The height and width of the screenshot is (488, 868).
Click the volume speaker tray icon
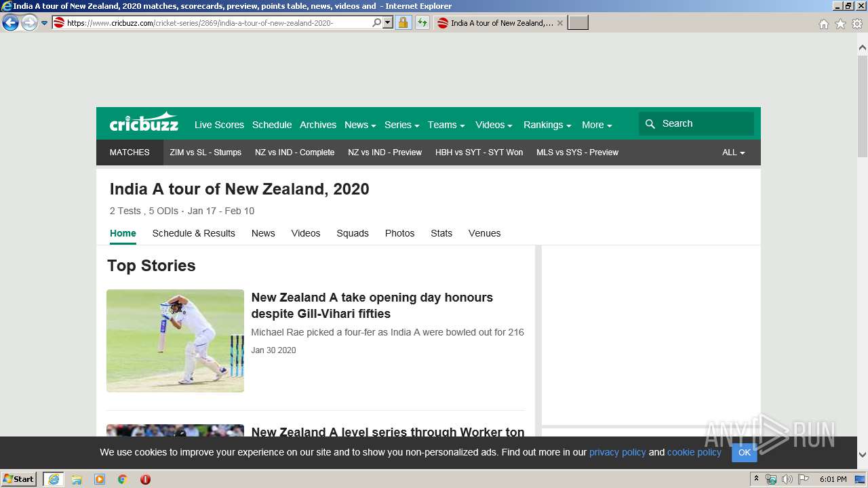coord(787,479)
